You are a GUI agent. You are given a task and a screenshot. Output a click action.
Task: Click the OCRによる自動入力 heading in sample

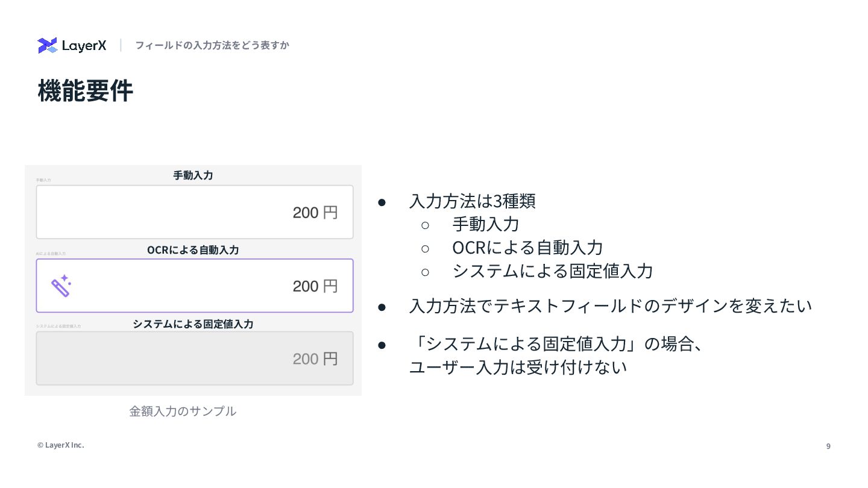click(x=193, y=249)
